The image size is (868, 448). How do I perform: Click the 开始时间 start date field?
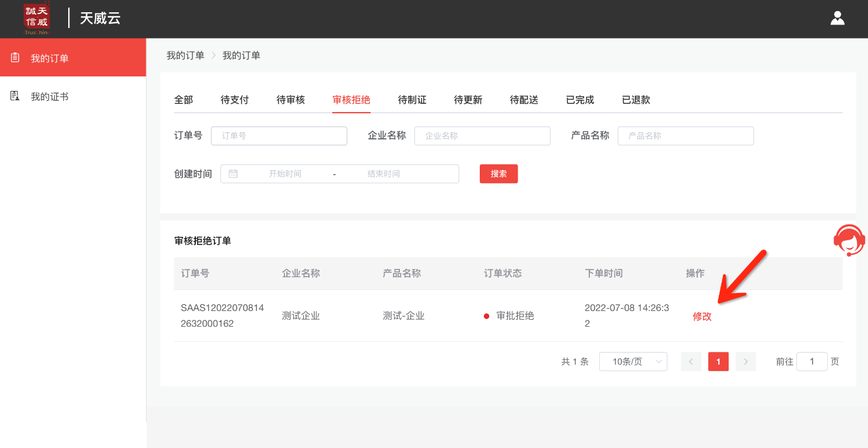[x=285, y=174]
